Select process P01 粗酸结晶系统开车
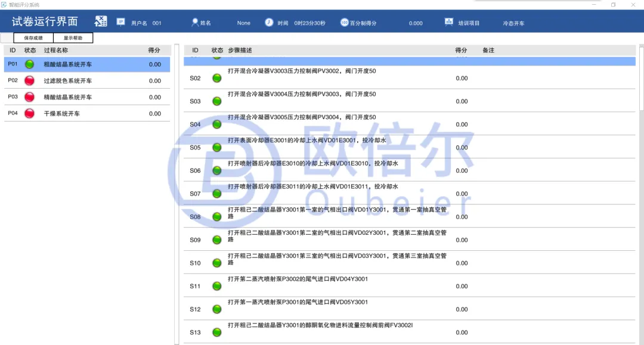The width and height of the screenshot is (644, 345). [87, 64]
